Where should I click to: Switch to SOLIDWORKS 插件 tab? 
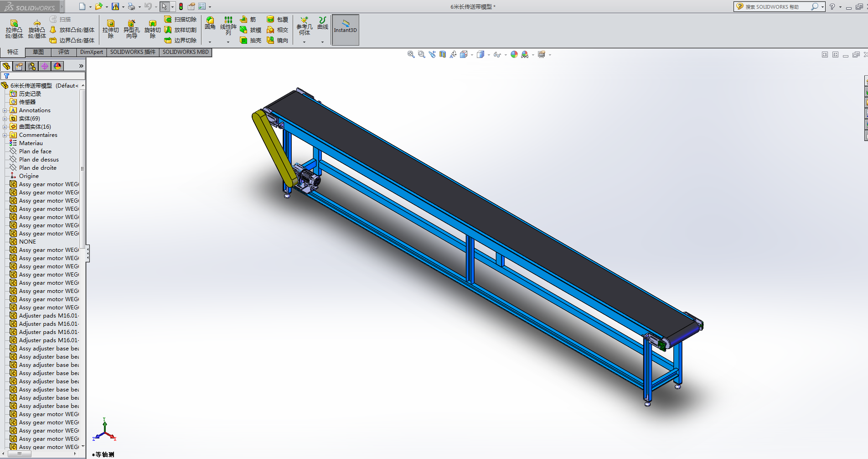[133, 52]
